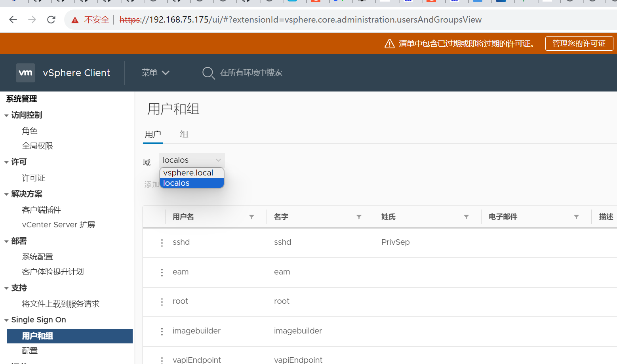Open the three-dot actions menu for eam

(162, 273)
